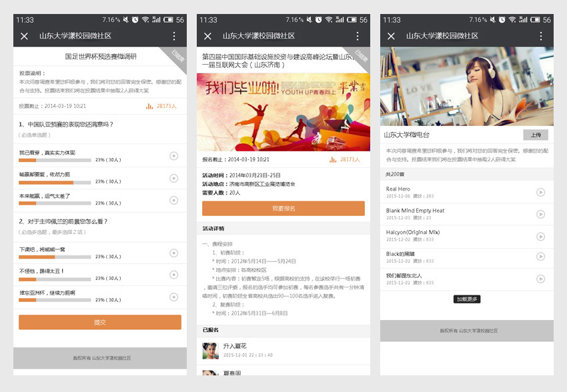The height and width of the screenshot is (392, 567).
Task: Click the progress bar under 本来就赢，运气太差了
Action: [55, 203]
